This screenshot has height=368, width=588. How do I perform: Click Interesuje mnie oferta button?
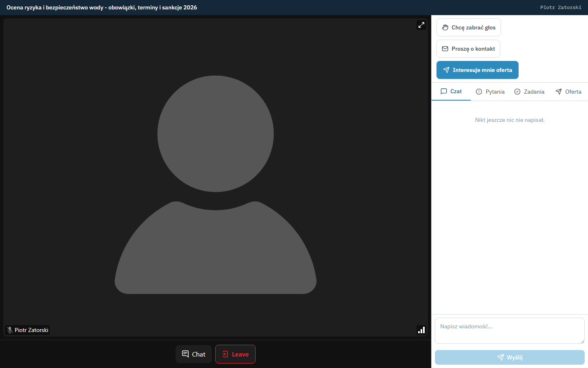pos(477,70)
